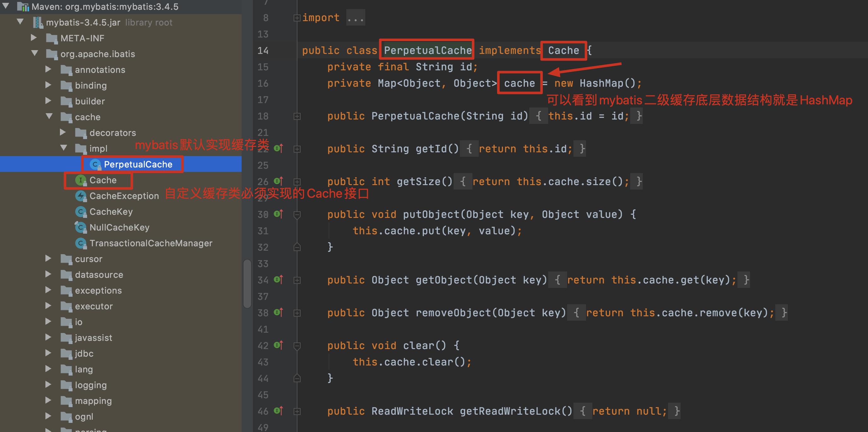Expand the folded getSize method body

coord(297,182)
